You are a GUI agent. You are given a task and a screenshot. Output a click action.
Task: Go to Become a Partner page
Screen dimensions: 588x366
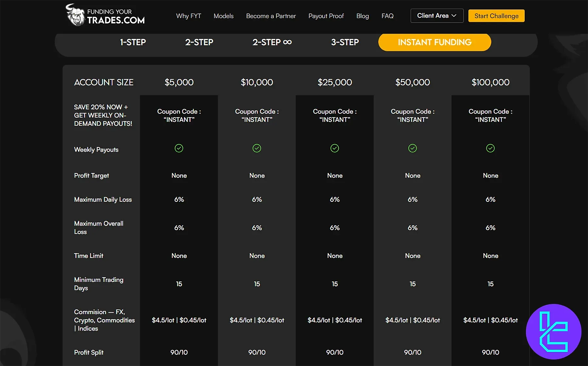click(271, 16)
